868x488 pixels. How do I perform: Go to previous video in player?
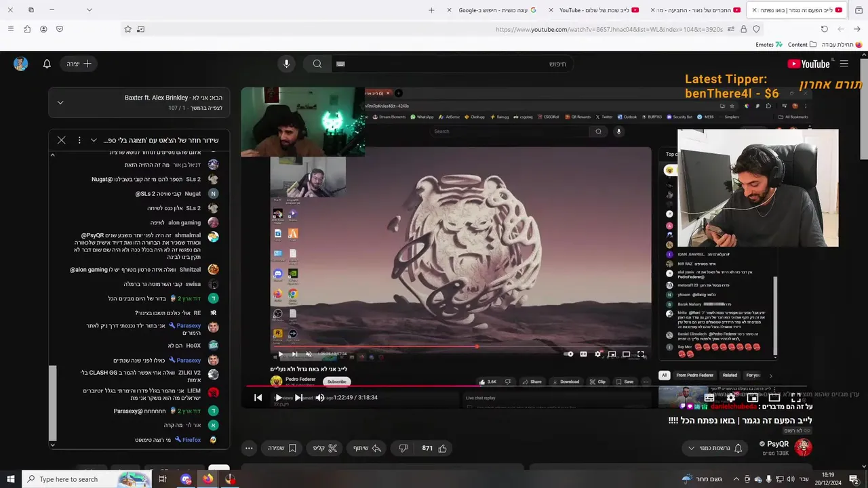(x=258, y=398)
